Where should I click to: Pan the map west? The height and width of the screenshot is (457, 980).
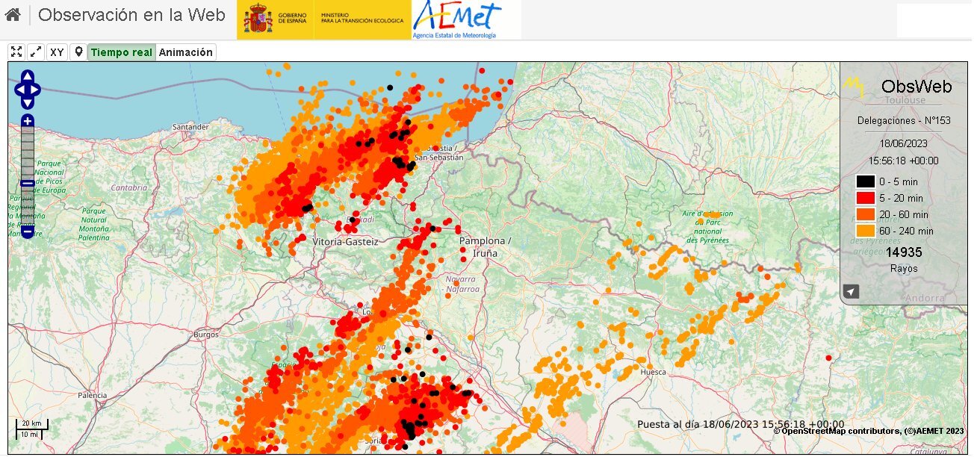tap(19, 90)
